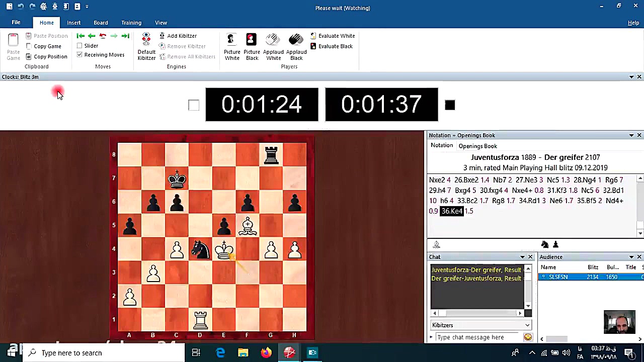Switch to the Training ribbon tab

coord(131,23)
